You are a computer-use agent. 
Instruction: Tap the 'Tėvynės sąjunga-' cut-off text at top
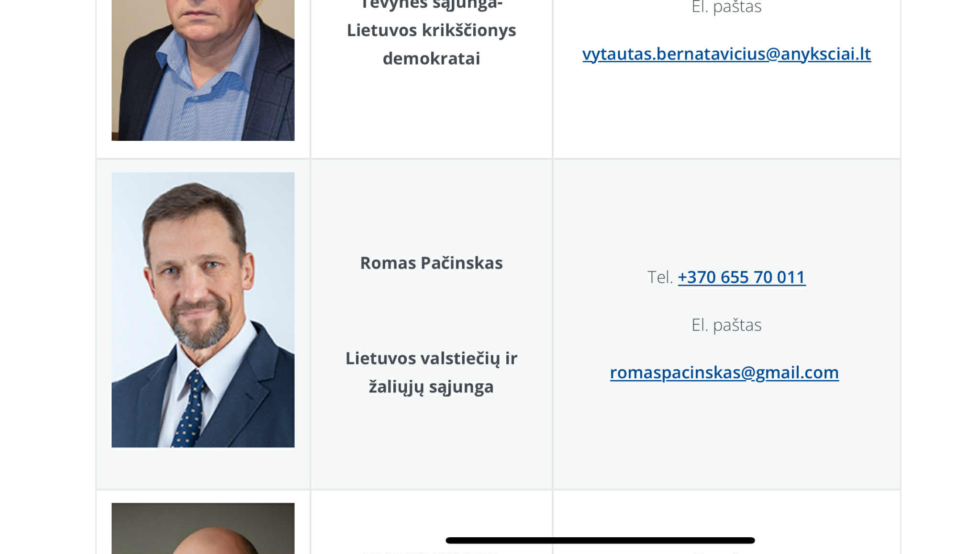[431, 5]
